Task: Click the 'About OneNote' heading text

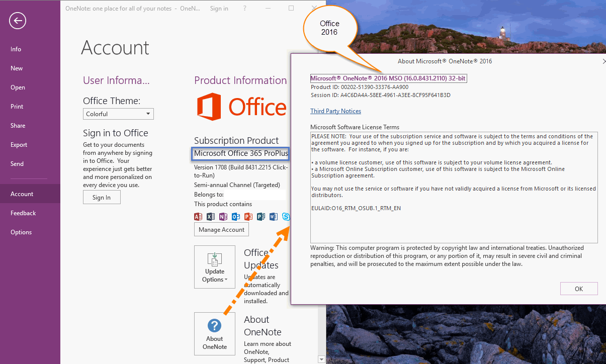Action: 263,326
